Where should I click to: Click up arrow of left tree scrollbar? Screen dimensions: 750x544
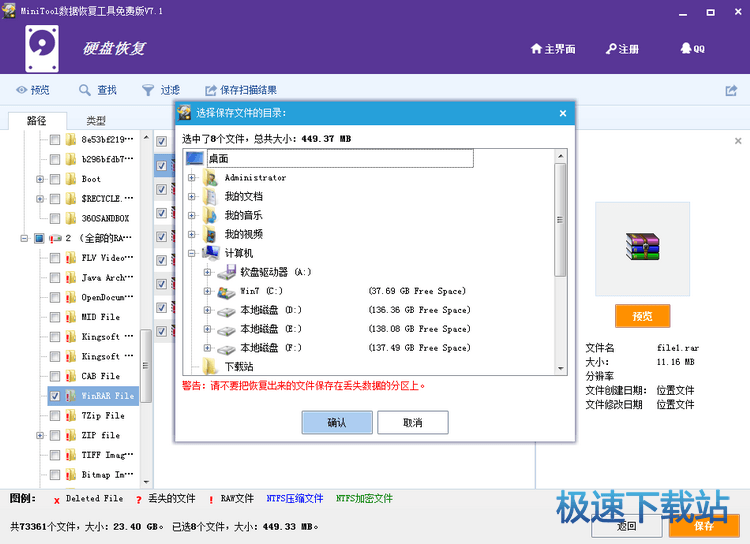tap(146, 137)
